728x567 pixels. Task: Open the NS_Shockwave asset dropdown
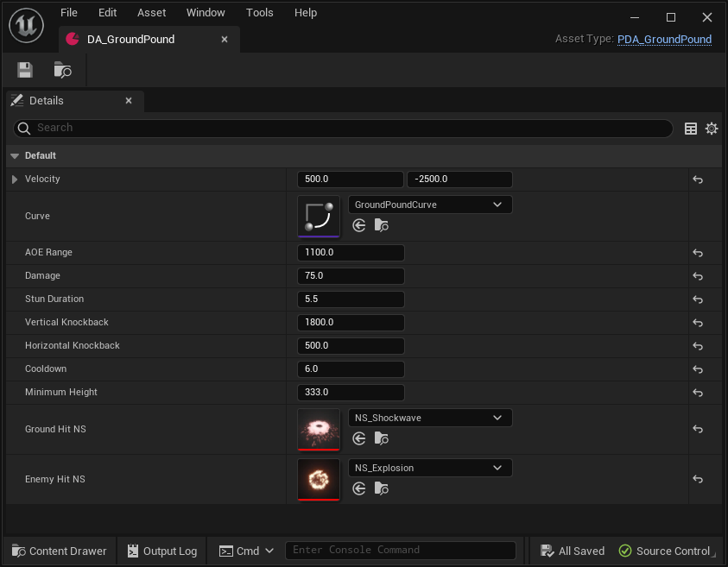tap(430, 418)
